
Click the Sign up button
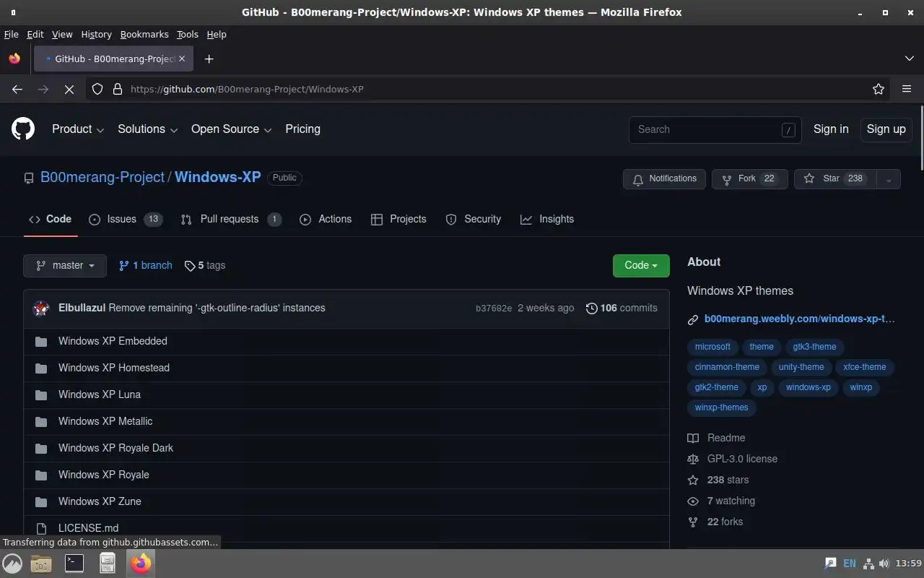point(886,129)
